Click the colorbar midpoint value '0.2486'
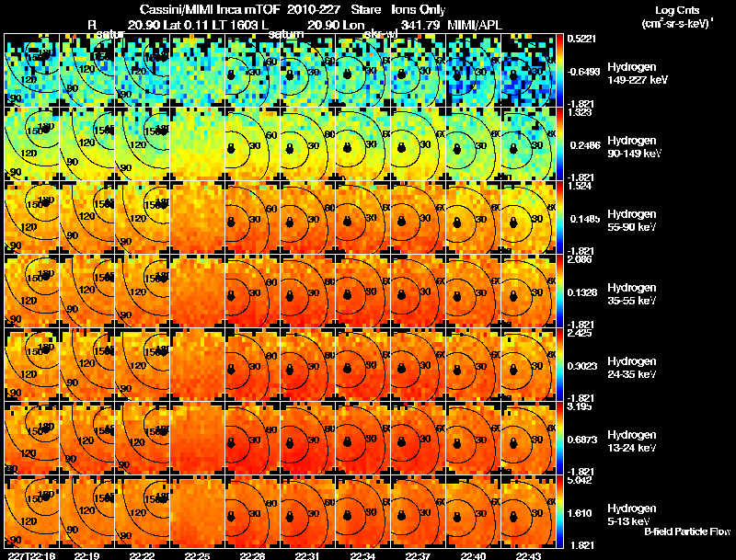This screenshot has height=560, width=736. [583, 145]
